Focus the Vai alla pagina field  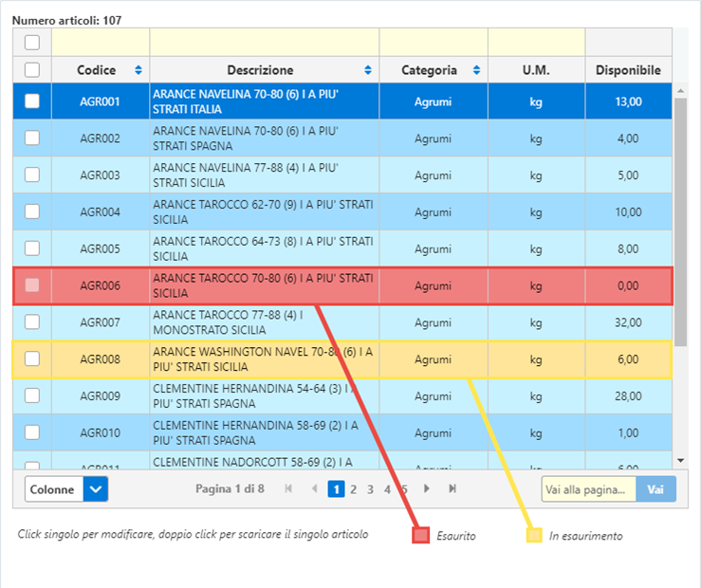pos(589,489)
